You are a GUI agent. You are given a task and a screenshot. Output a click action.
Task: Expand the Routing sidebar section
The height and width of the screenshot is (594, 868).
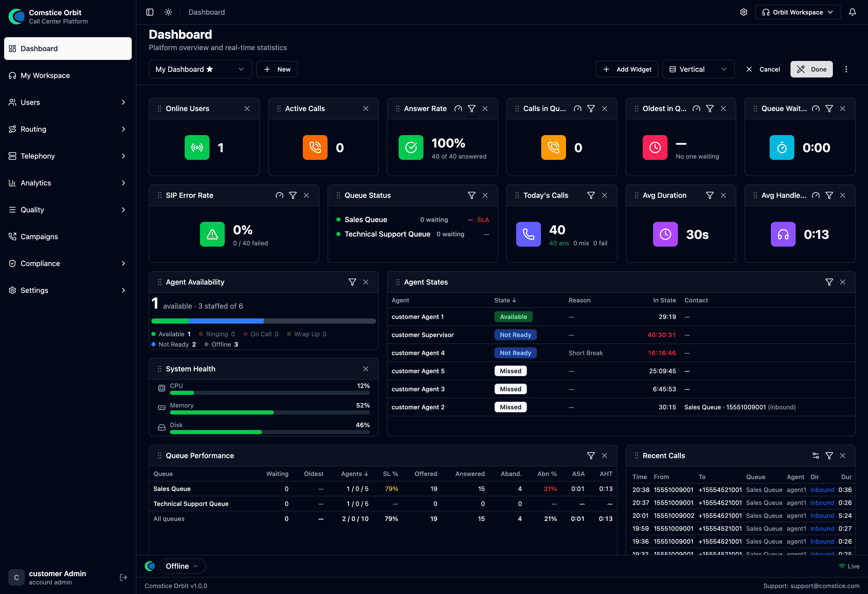68,129
